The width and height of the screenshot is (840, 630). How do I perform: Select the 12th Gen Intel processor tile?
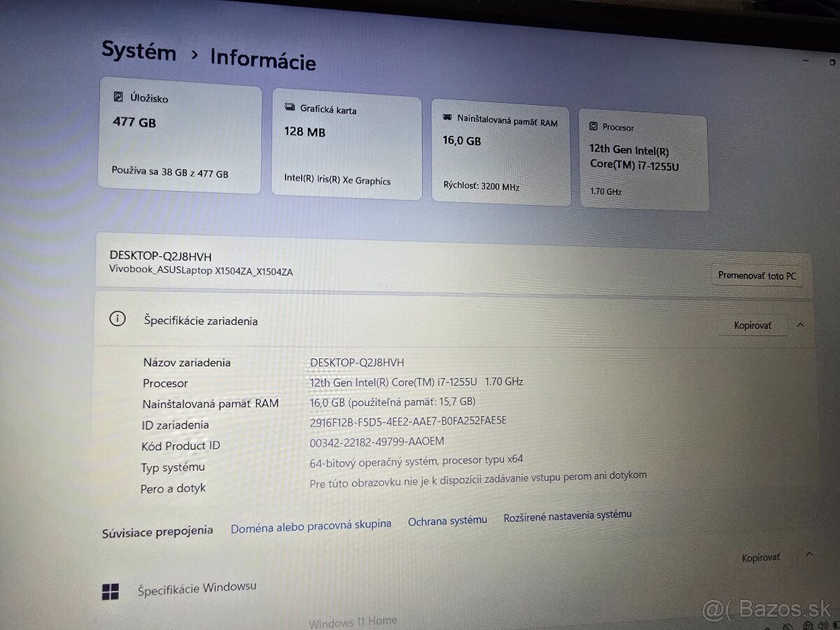(x=644, y=160)
